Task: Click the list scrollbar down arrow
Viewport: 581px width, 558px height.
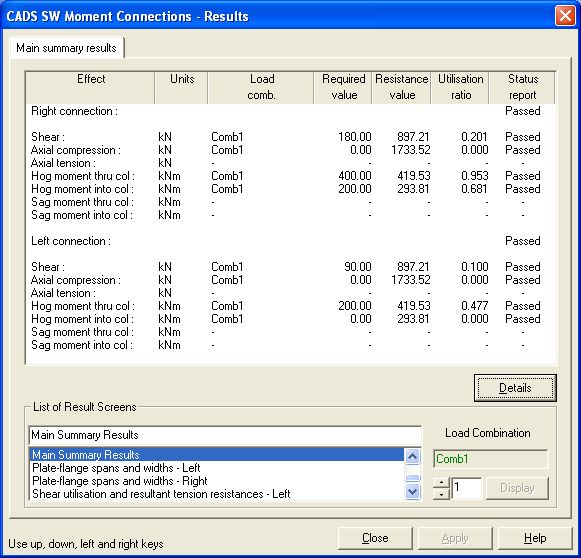Action: point(412,492)
